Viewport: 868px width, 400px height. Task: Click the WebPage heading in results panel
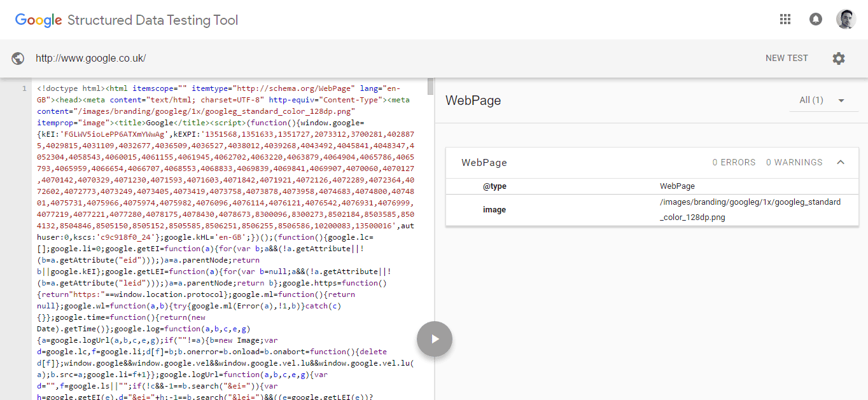pyautogui.click(x=472, y=100)
